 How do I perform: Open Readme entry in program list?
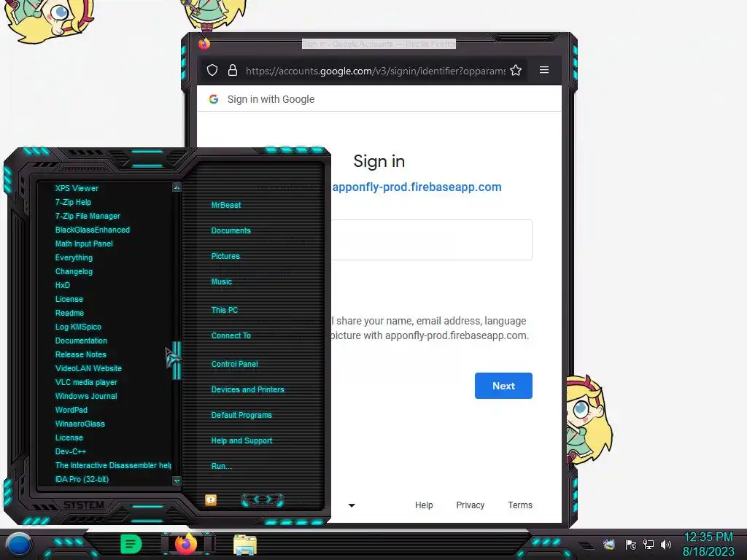click(x=69, y=313)
